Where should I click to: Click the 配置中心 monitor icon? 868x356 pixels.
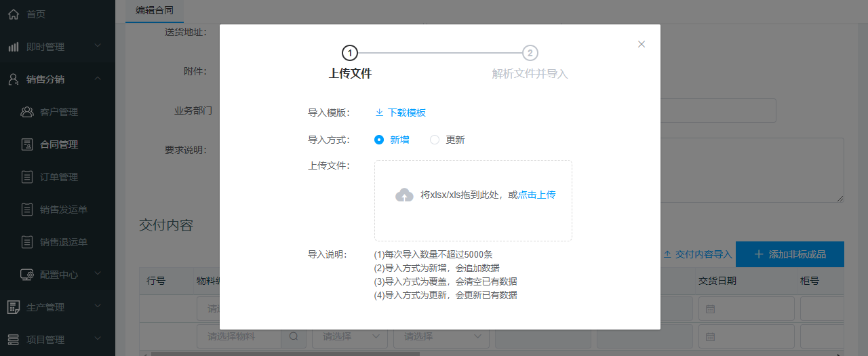click(27, 275)
